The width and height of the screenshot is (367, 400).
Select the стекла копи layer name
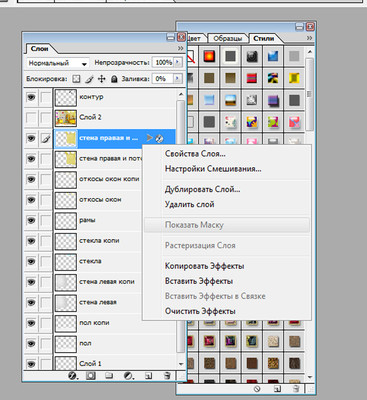(x=99, y=241)
